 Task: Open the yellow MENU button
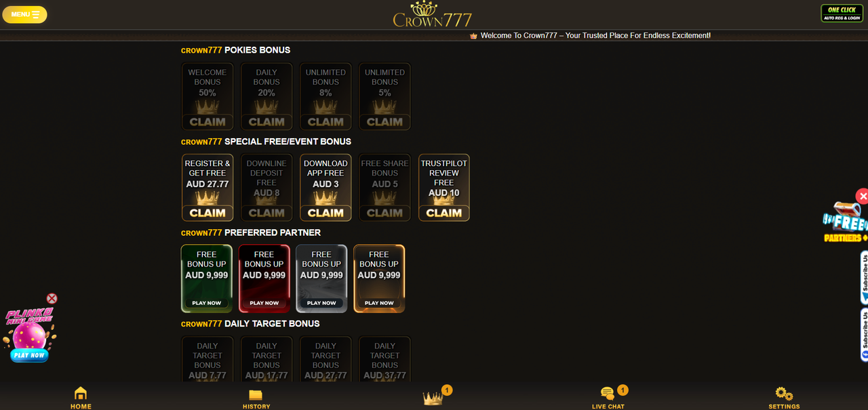(24, 14)
